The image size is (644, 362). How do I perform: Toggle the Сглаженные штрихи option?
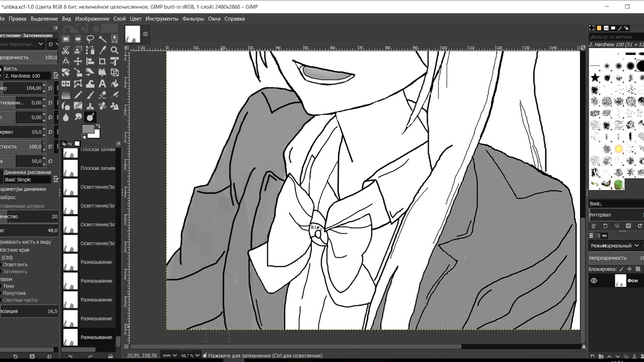(x=22, y=206)
